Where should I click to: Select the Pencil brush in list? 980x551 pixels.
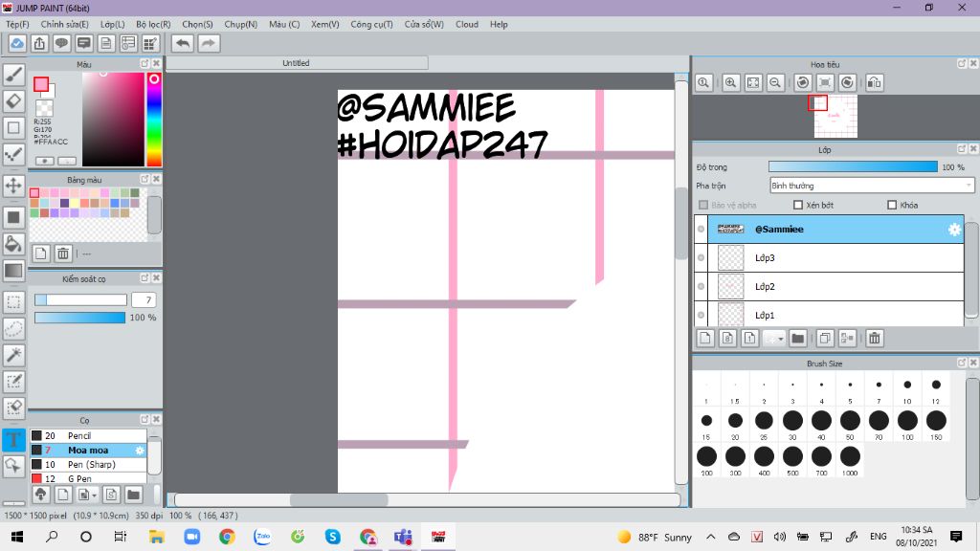[x=88, y=435]
